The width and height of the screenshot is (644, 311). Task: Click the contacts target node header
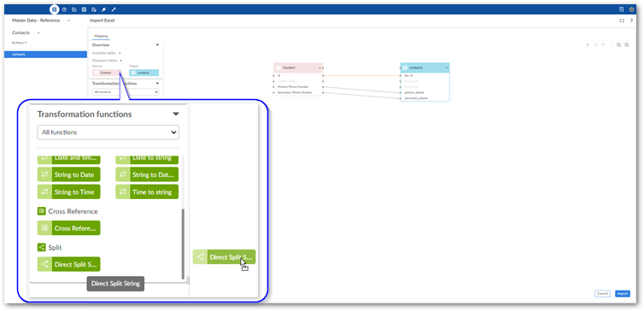tap(424, 67)
